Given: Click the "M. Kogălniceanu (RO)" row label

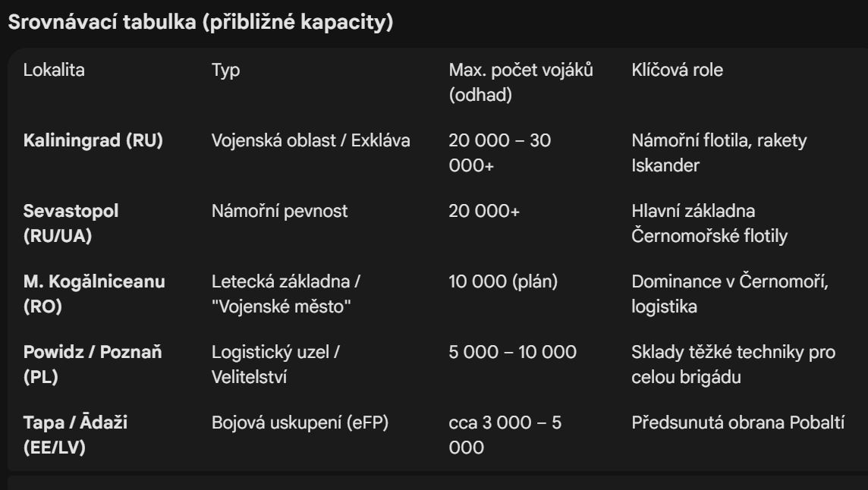Looking at the screenshot, I should pyautogui.click(x=94, y=294).
